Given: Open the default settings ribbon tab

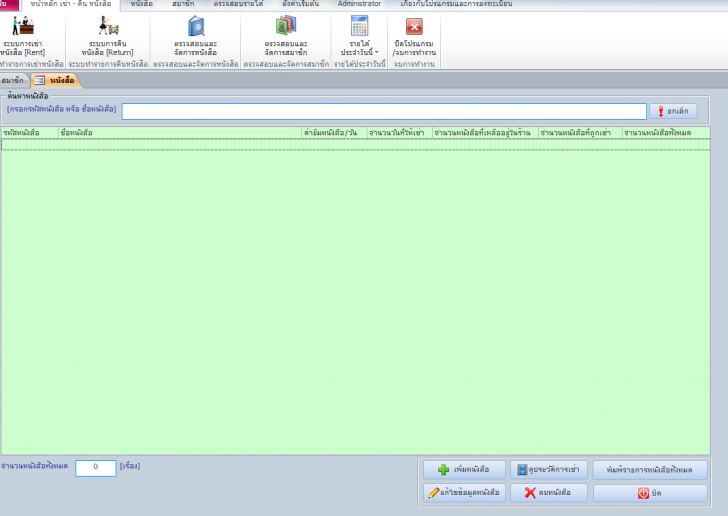Looking at the screenshot, I should 300,4.
